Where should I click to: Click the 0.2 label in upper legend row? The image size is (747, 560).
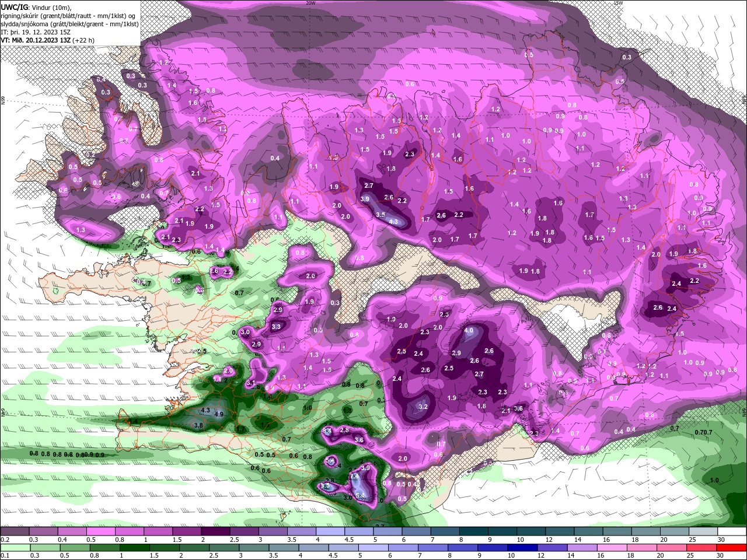point(5,540)
